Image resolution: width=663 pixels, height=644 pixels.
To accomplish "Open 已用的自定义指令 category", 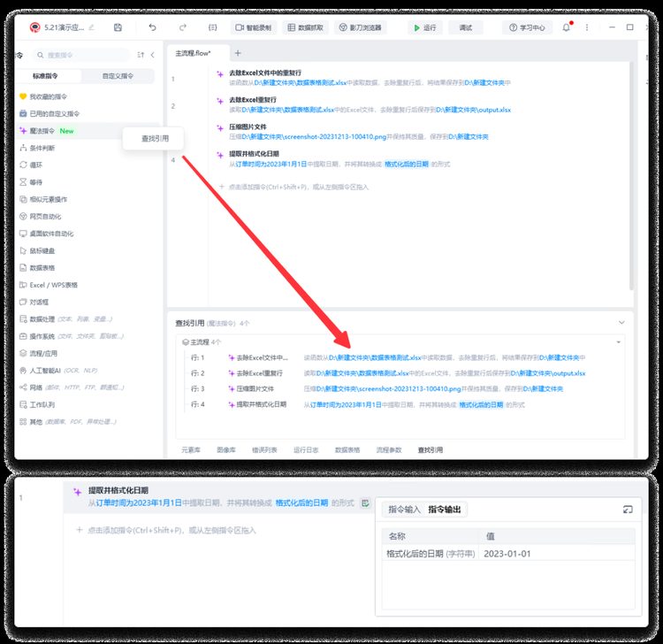I will point(50,114).
